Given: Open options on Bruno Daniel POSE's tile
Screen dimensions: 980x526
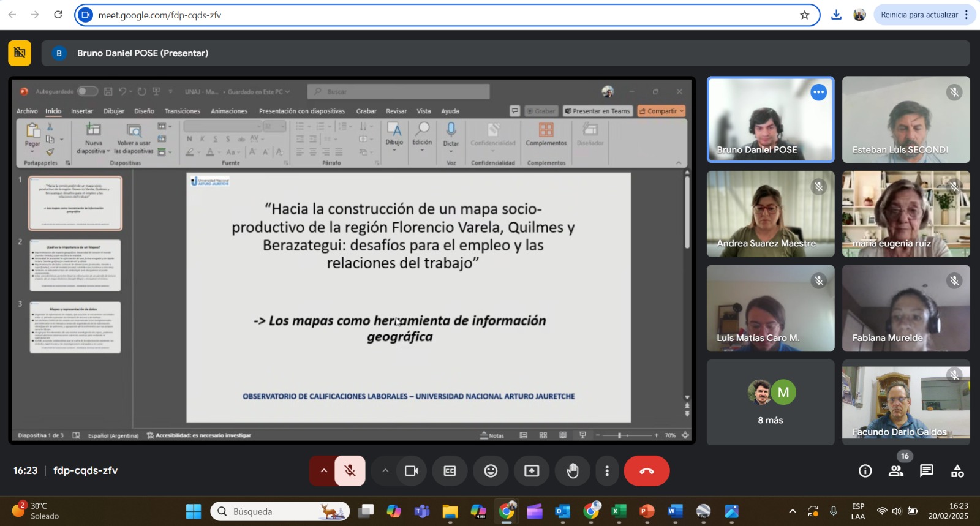Looking at the screenshot, I should [818, 92].
